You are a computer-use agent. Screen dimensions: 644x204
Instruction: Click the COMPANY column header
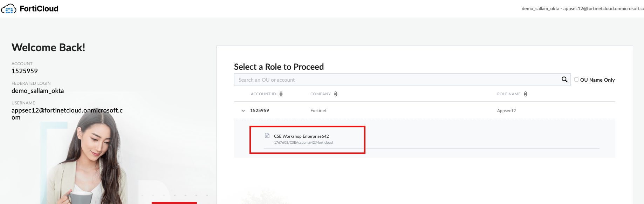321,94
